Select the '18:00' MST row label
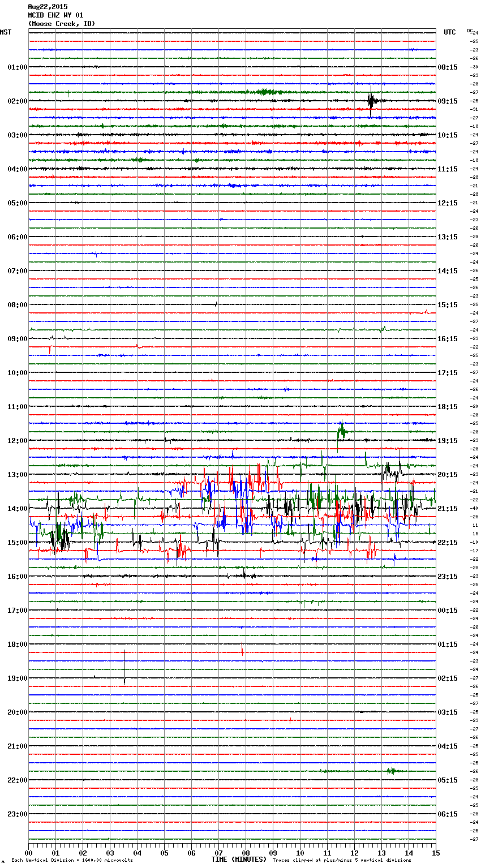 [x=18, y=644]
